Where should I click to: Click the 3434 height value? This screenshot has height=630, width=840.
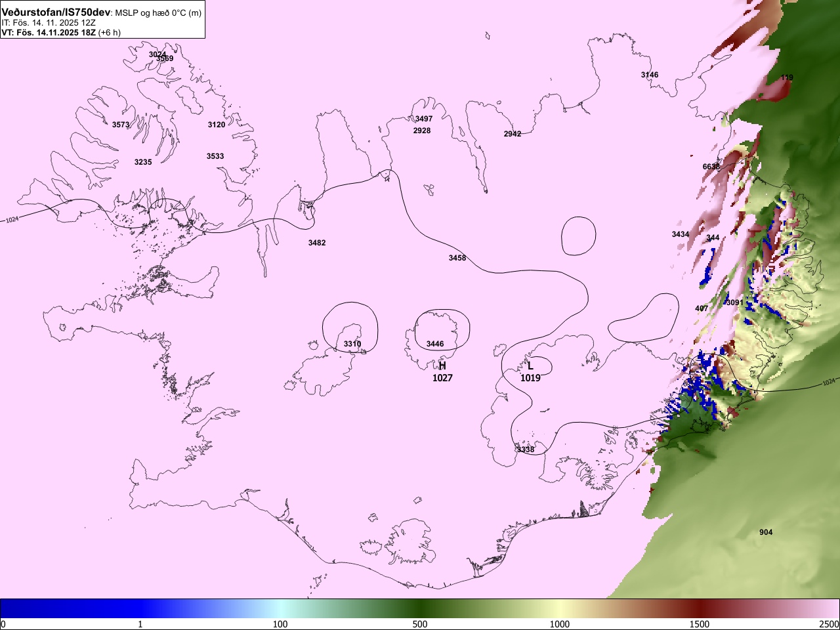(681, 234)
